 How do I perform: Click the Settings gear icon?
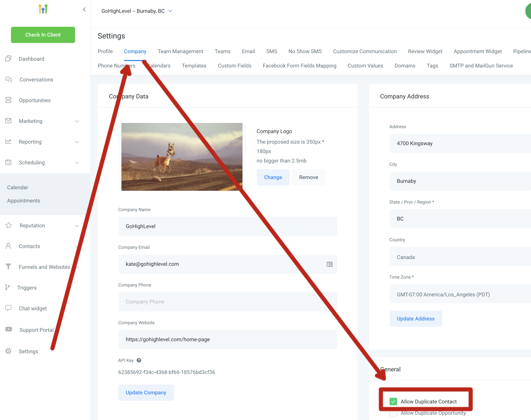(8, 351)
